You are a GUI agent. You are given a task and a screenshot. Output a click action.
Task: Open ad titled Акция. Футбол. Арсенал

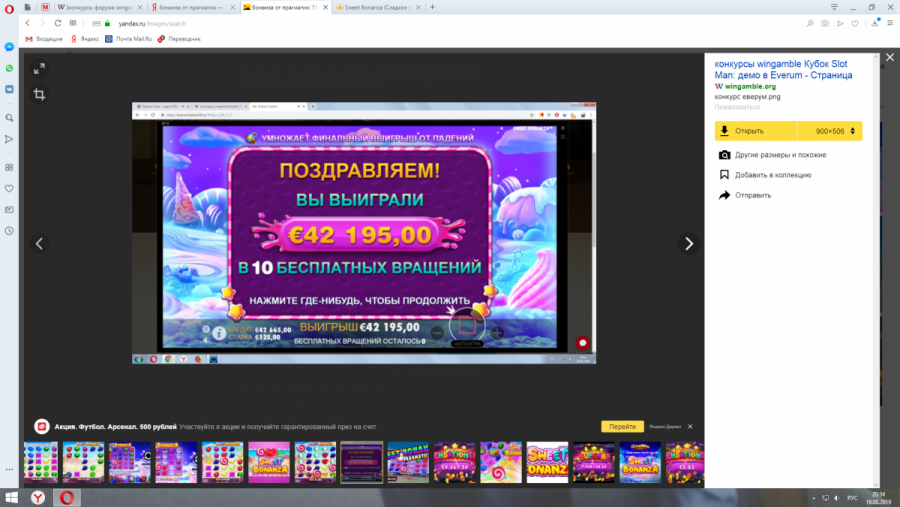[115, 427]
